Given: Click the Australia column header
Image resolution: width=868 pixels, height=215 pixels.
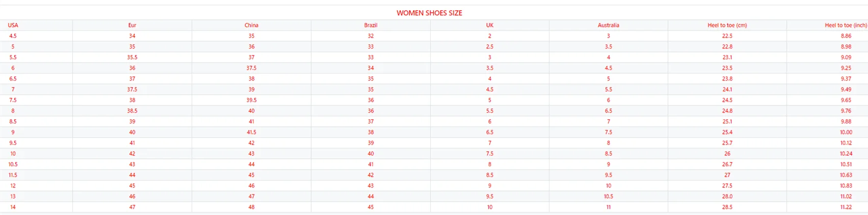Looking at the screenshot, I should [x=608, y=25].
